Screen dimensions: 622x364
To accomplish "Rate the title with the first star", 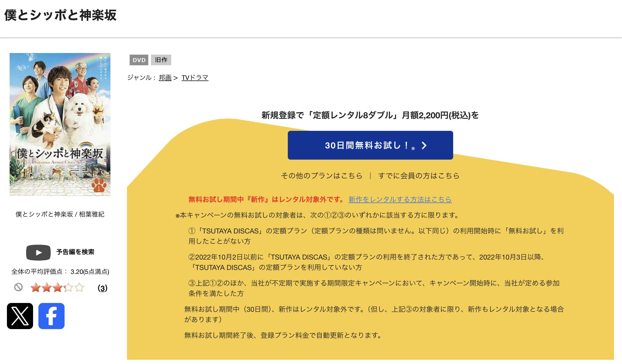I will [35, 288].
